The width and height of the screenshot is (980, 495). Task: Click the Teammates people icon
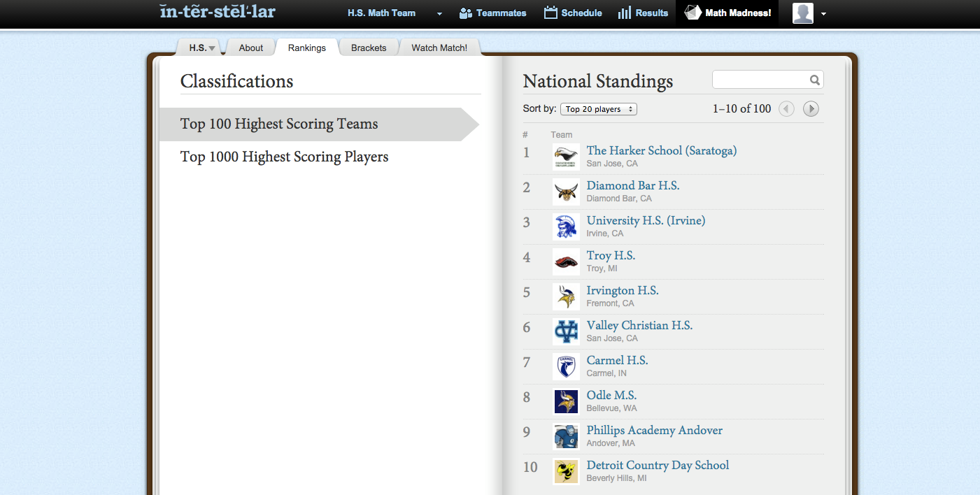coord(466,13)
